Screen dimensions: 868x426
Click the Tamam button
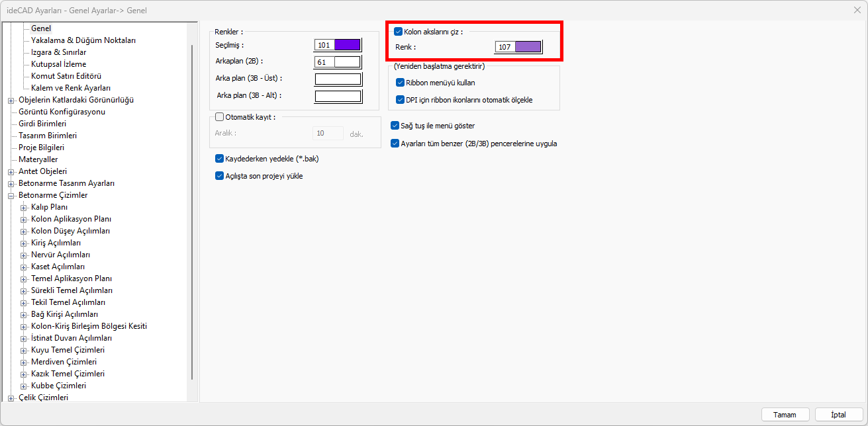(x=785, y=415)
